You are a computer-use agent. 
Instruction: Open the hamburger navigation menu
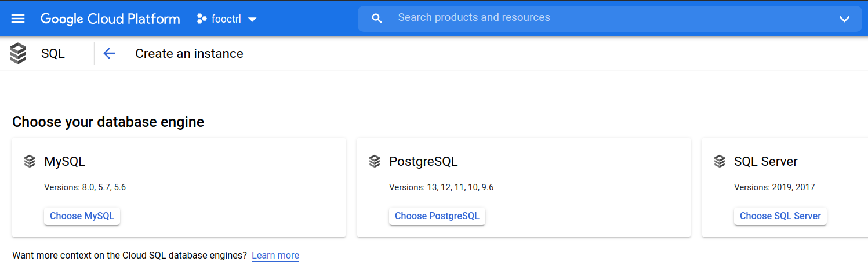[18, 19]
